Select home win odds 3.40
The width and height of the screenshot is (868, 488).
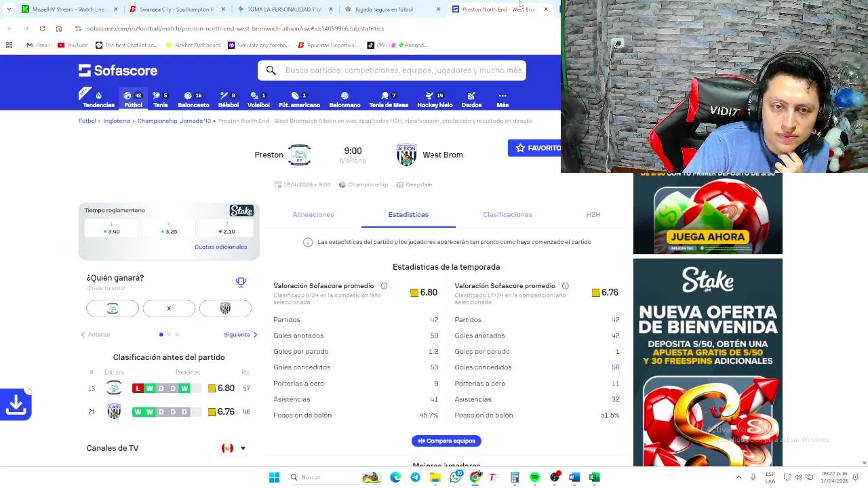coord(111,228)
